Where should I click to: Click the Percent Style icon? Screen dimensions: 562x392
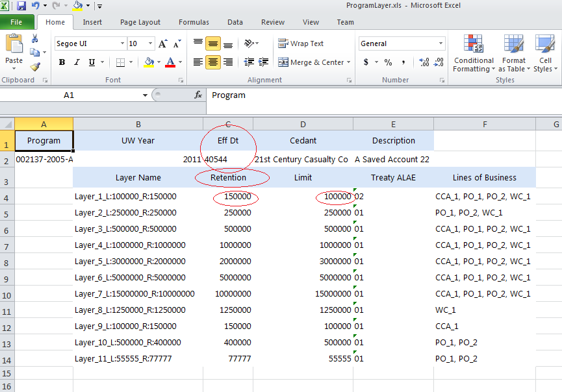coord(388,62)
